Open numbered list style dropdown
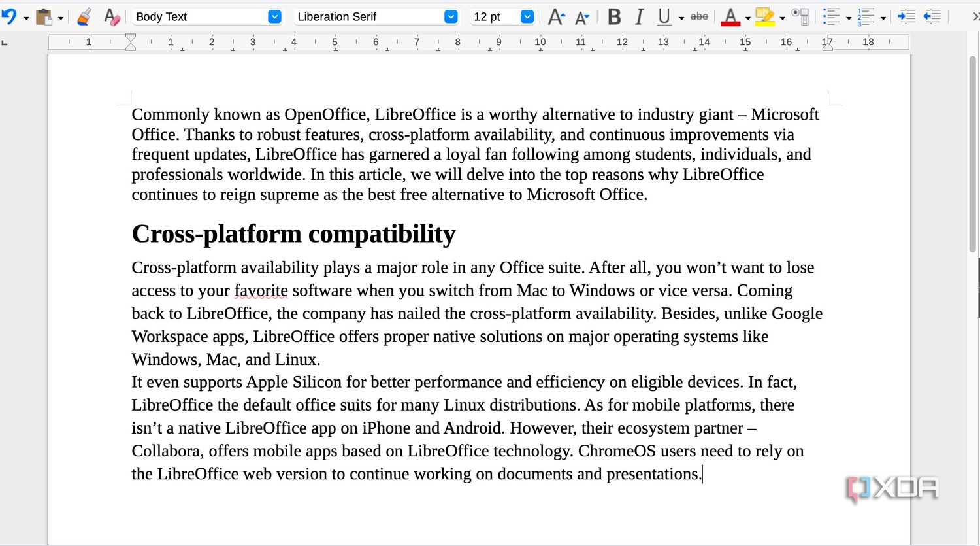 tap(883, 18)
